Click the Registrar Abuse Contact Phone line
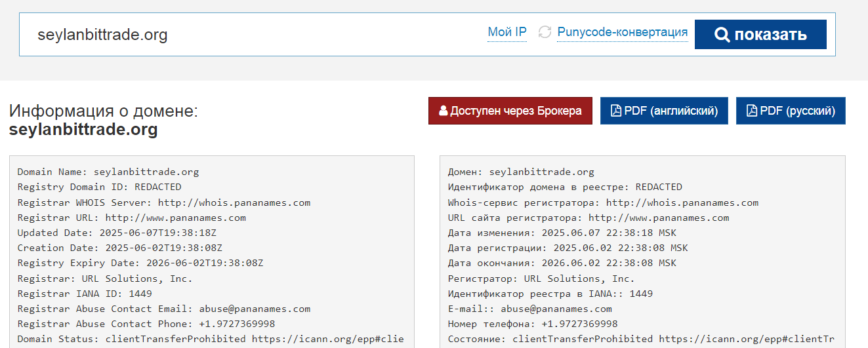This screenshot has height=348, width=868. pyautogui.click(x=146, y=324)
